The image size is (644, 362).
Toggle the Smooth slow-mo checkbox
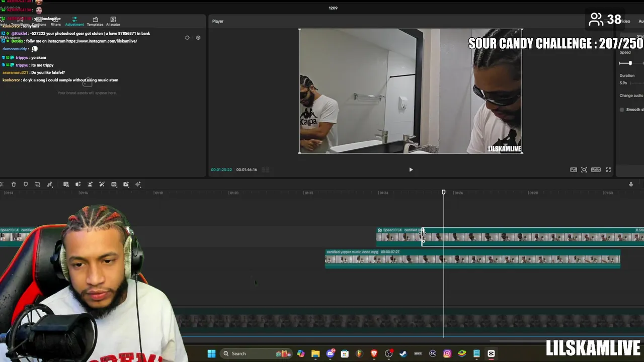point(622,110)
